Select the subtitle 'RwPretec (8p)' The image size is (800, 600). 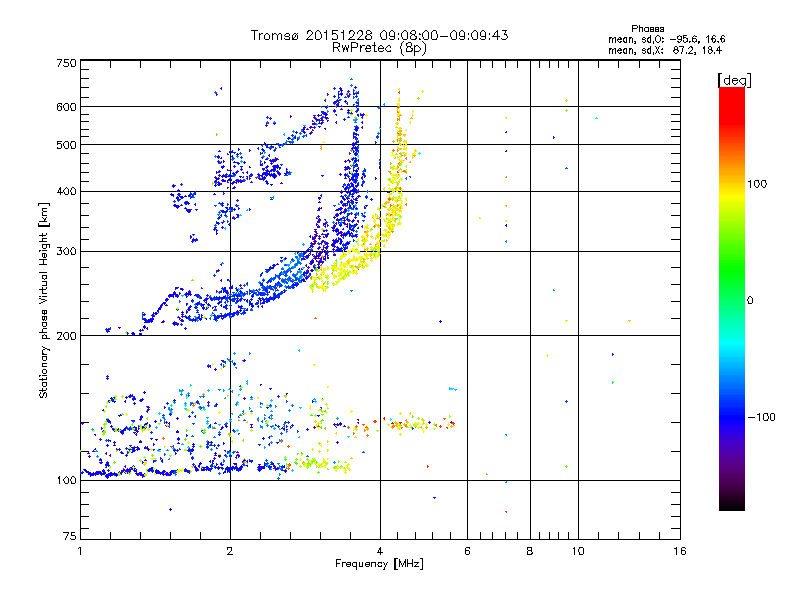379,48
